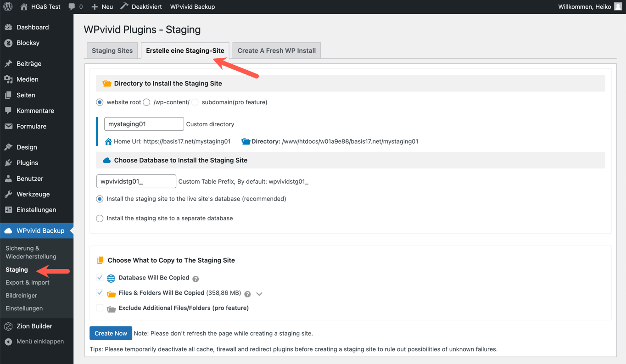Click the Custom Table Prefix input field
Viewport: 626px width, 364px height.
tap(136, 181)
